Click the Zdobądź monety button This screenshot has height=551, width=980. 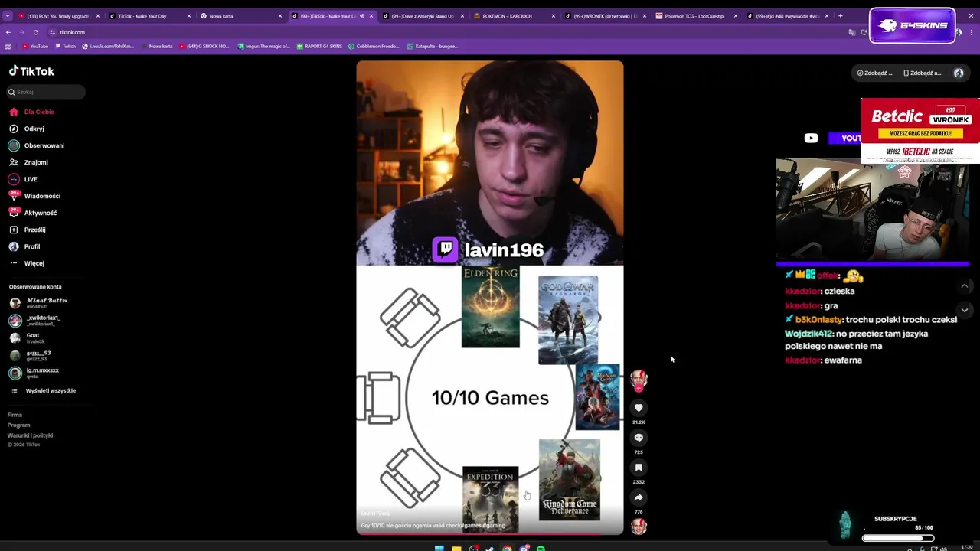(875, 73)
